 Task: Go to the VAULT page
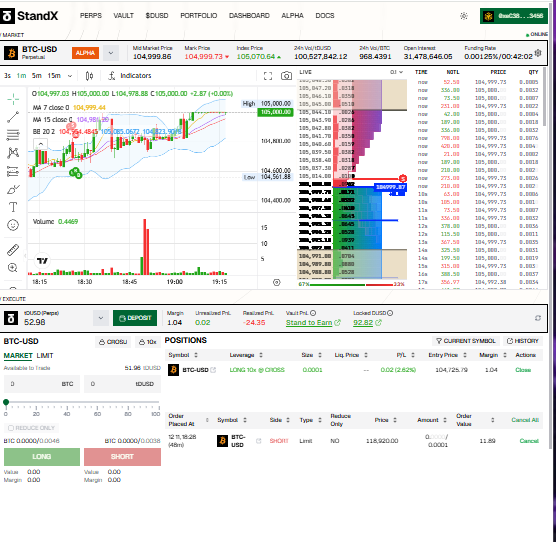coord(123,16)
